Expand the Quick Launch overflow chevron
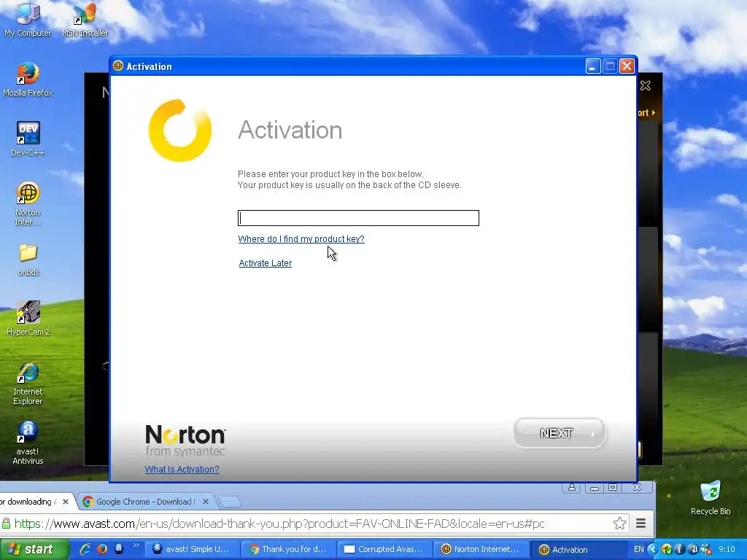The image size is (747, 560). (x=136, y=546)
